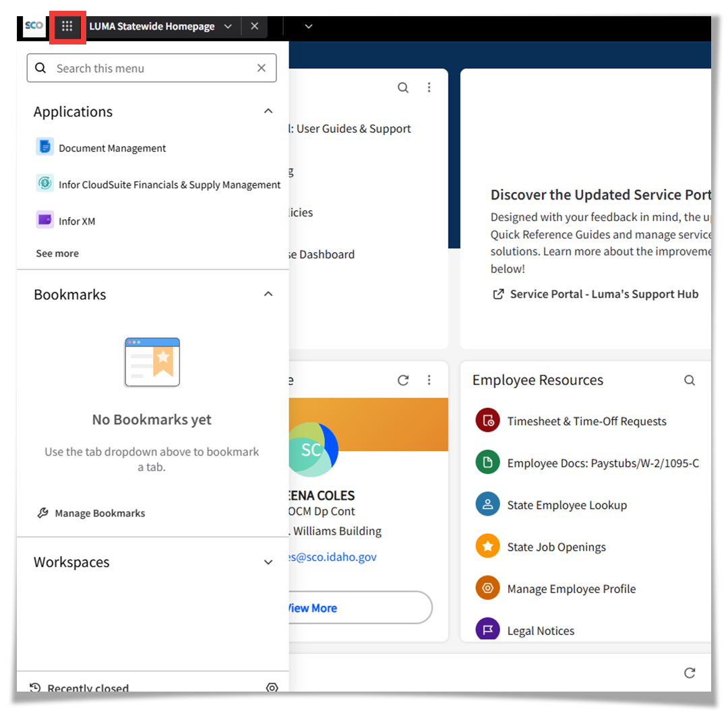Click the Infor CloudSuite Financials icon

click(x=45, y=183)
